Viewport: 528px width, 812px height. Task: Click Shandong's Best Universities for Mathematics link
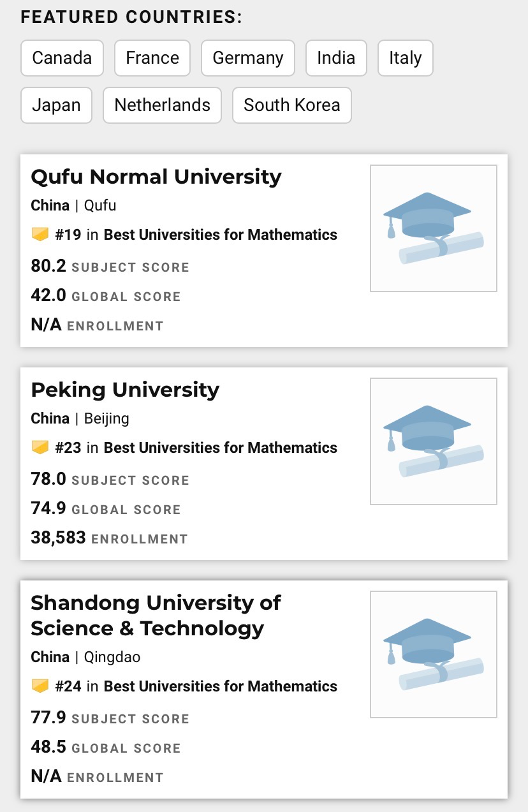220,686
